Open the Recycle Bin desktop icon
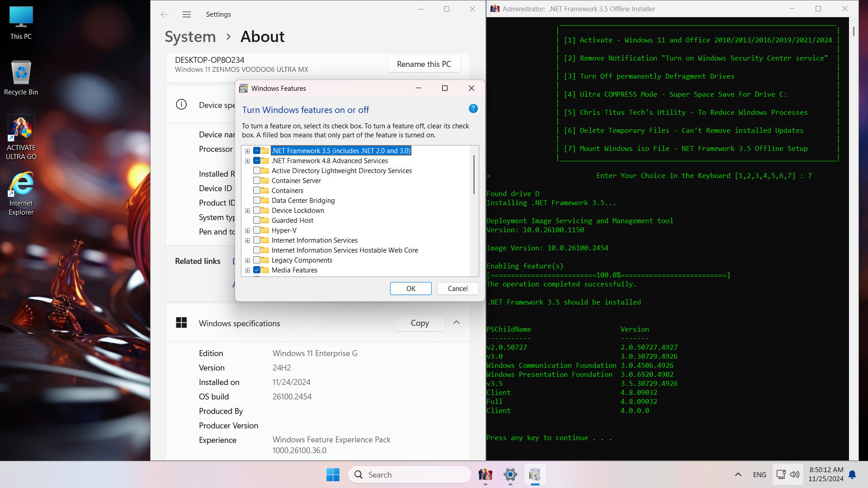Image resolution: width=868 pixels, height=488 pixels. coord(21,78)
